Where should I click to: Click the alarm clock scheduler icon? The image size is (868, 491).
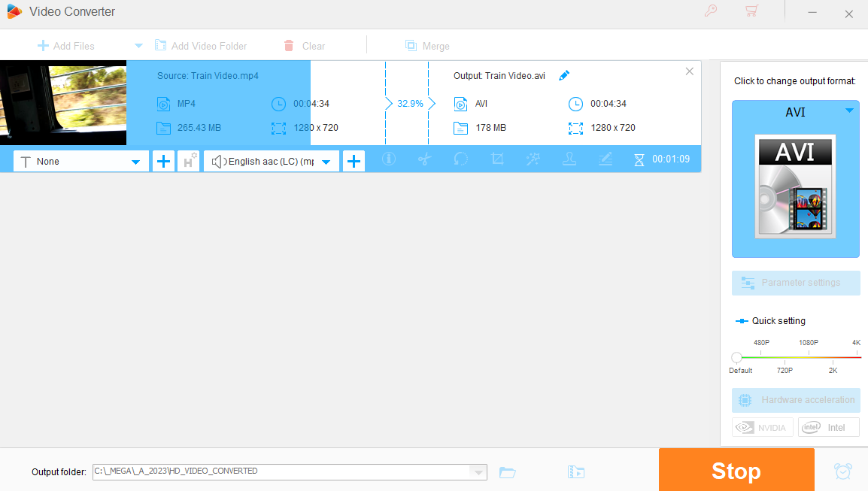click(x=842, y=471)
